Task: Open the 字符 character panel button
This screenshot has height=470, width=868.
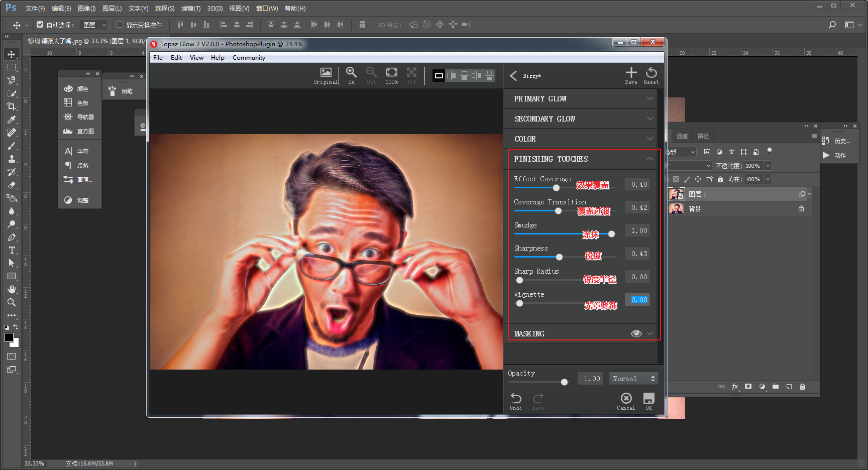Action: [76, 152]
